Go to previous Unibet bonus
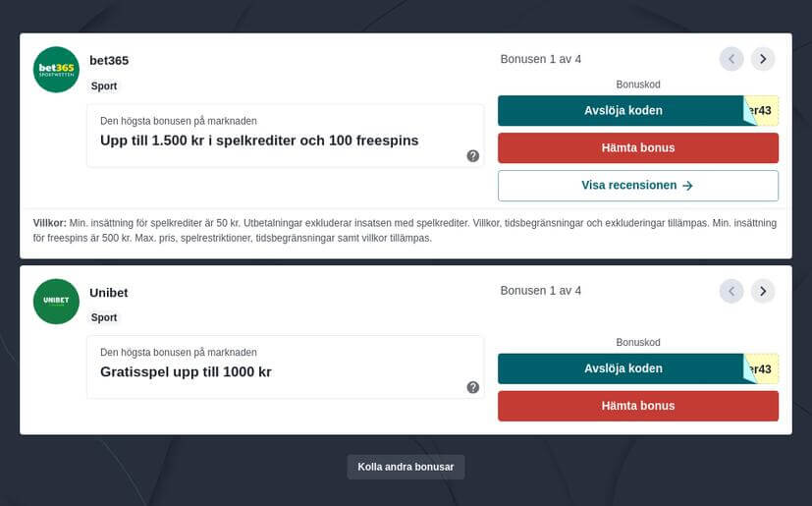This screenshot has height=506, width=812. 731,291
